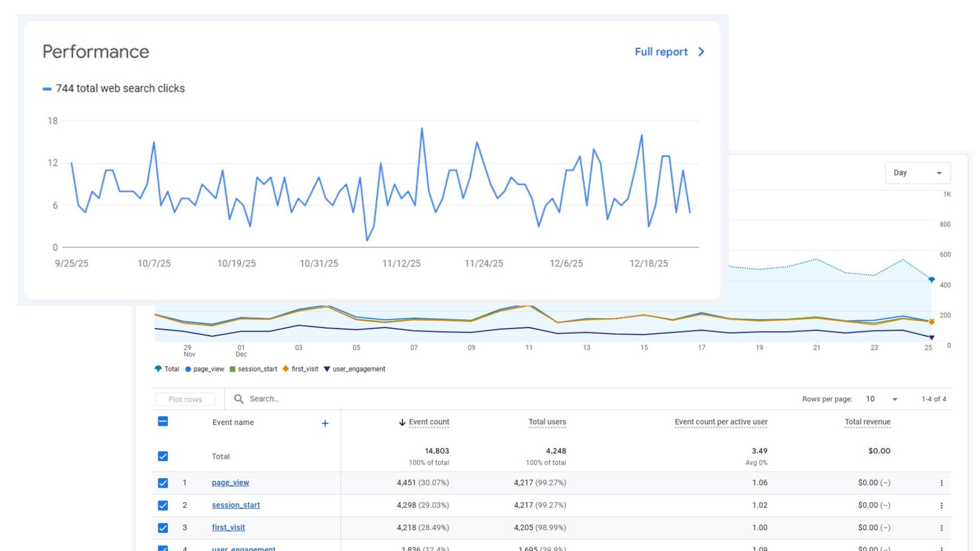
Task: Click the search magnifier icon
Action: [x=238, y=399]
